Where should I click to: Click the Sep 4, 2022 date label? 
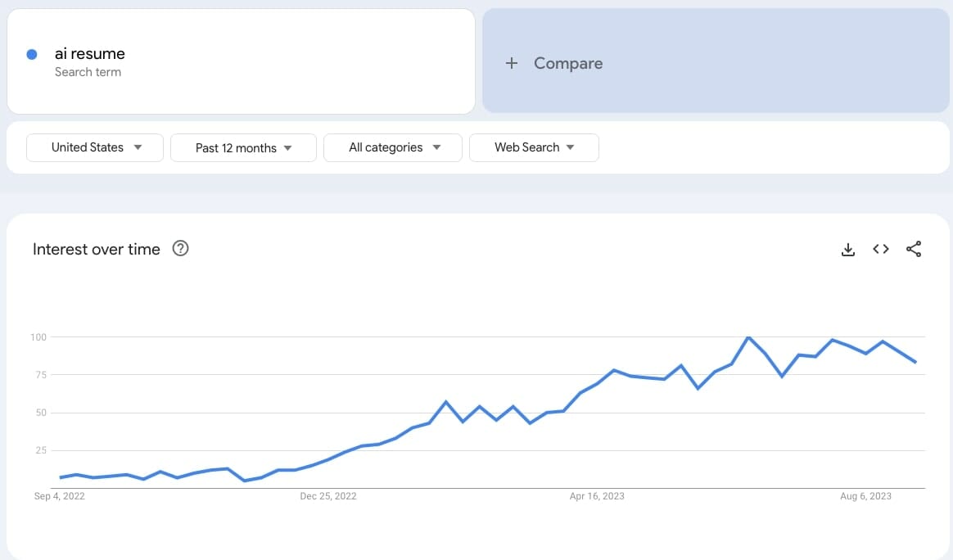click(x=60, y=496)
